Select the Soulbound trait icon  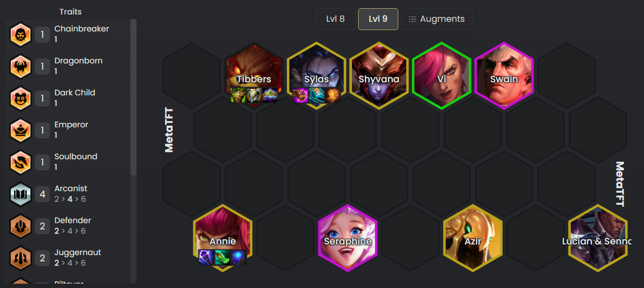[x=20, y=163]
